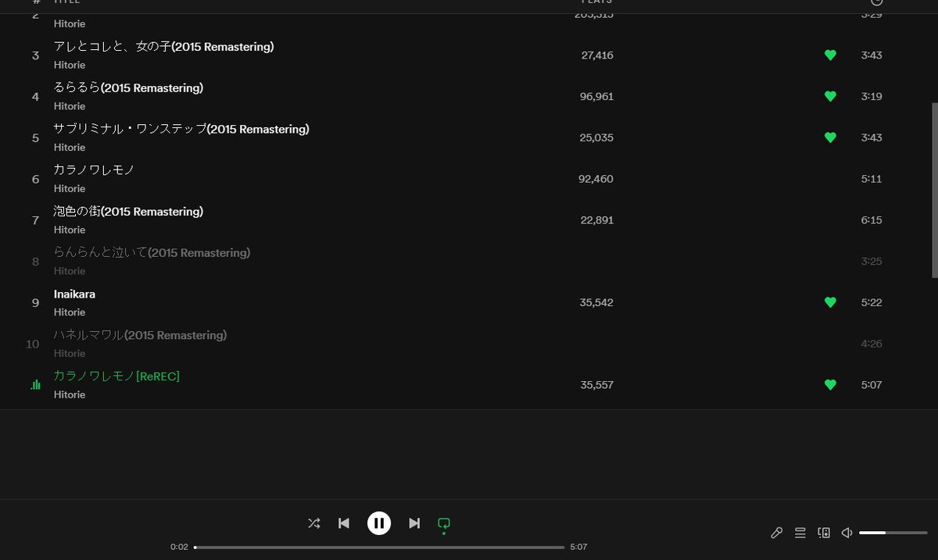Click track number 7 in the list
The image size is (938, 560).
[35, 221]
